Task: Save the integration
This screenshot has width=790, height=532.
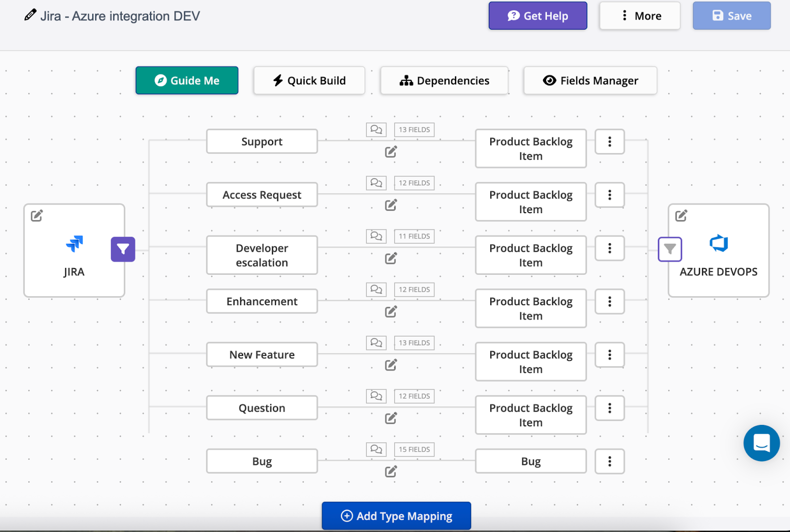Action: [x=732, y=16]
